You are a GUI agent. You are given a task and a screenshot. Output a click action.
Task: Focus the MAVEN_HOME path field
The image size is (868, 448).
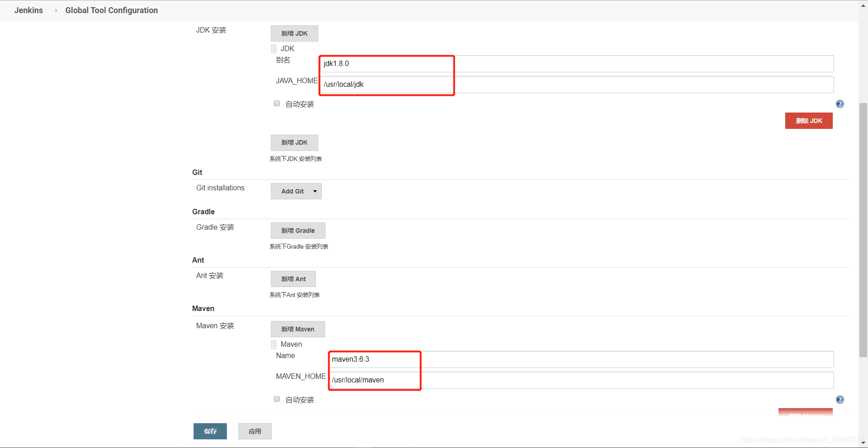tap(581, 380)
